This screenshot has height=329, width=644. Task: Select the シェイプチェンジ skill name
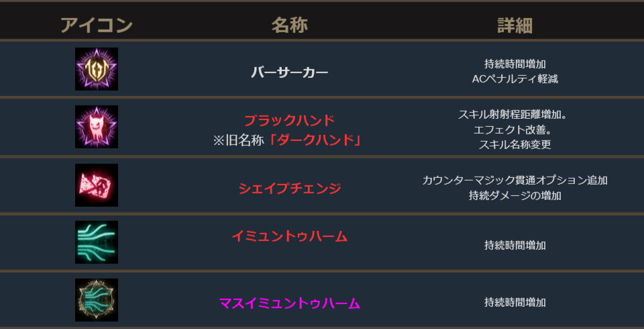289,189
